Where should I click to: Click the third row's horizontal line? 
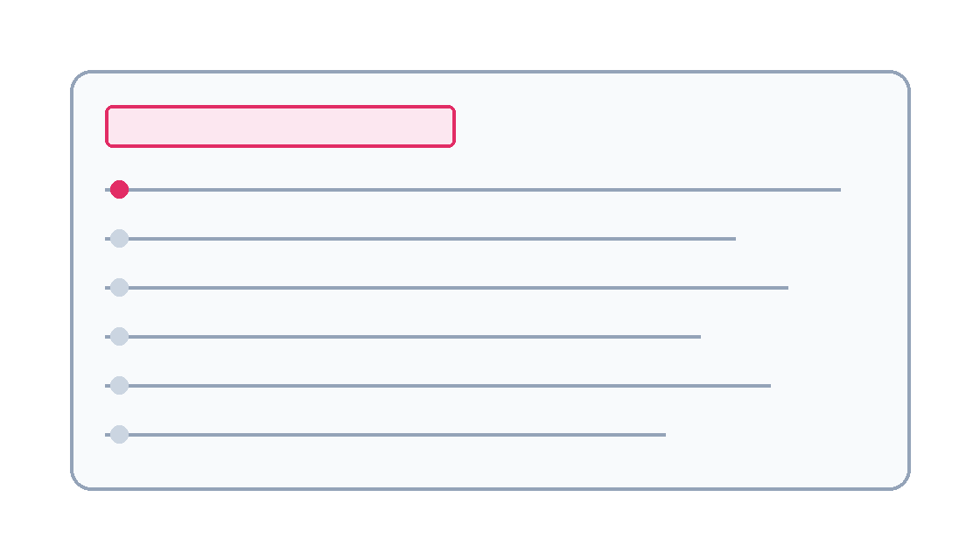(455, 288)
